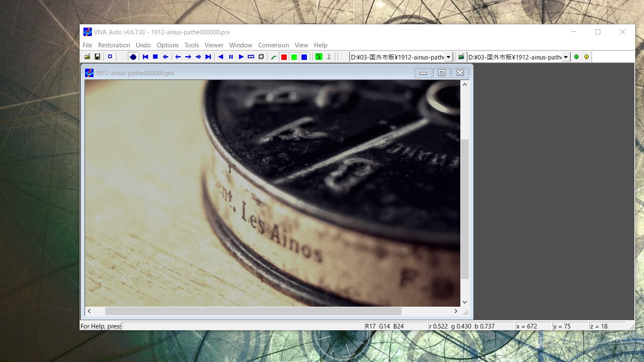This screenshot has height=362, width=644.
Task: Toggle the green channel display
Action: [294, 57]
